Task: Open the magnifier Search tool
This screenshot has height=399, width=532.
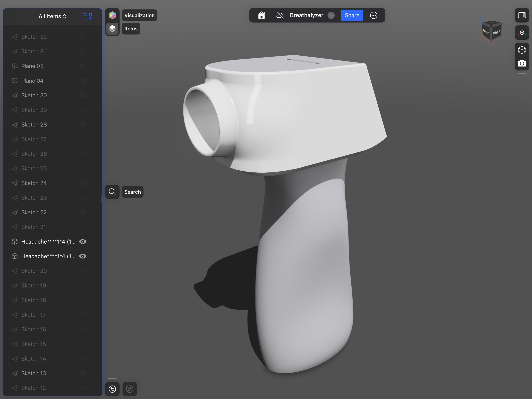Action: coord(112,192)
